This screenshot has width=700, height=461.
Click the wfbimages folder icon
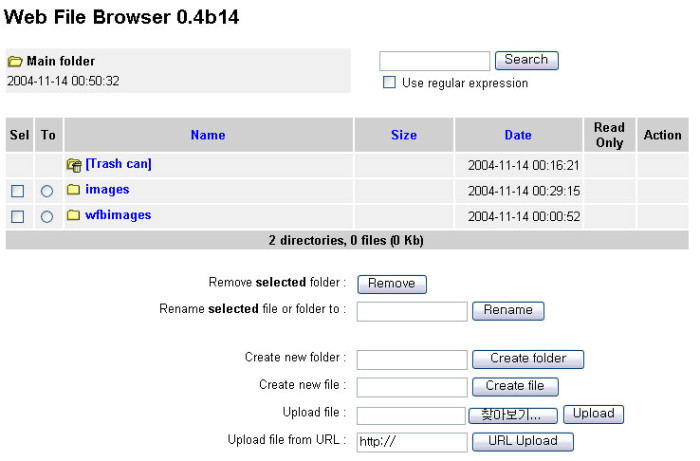pyautogui.click(x=73, y=215)
